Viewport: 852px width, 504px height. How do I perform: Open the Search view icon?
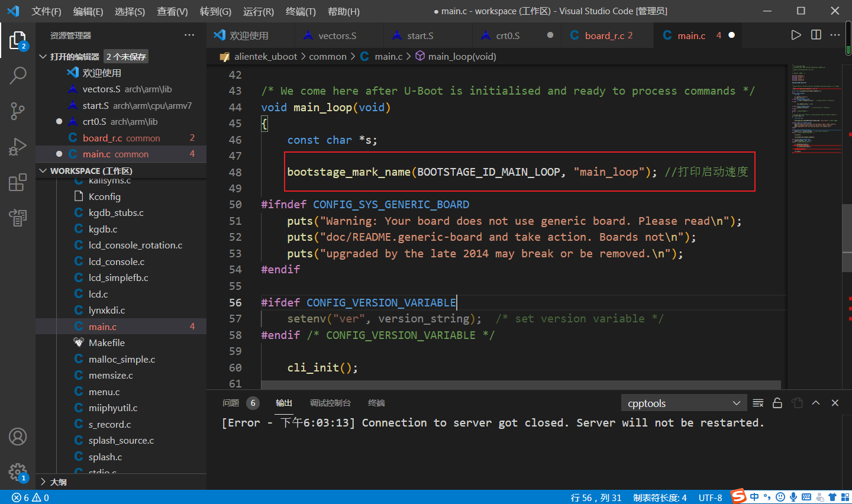coord(18,76)
